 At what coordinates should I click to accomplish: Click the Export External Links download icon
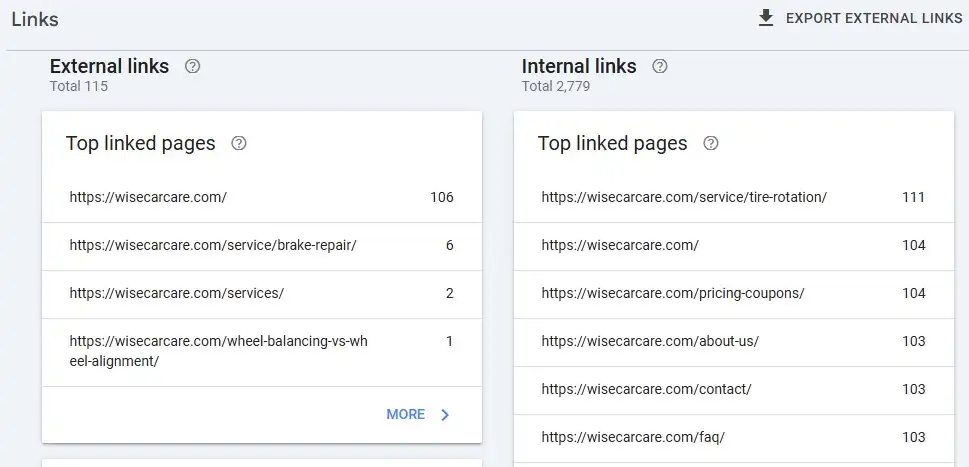coord(766,18)
